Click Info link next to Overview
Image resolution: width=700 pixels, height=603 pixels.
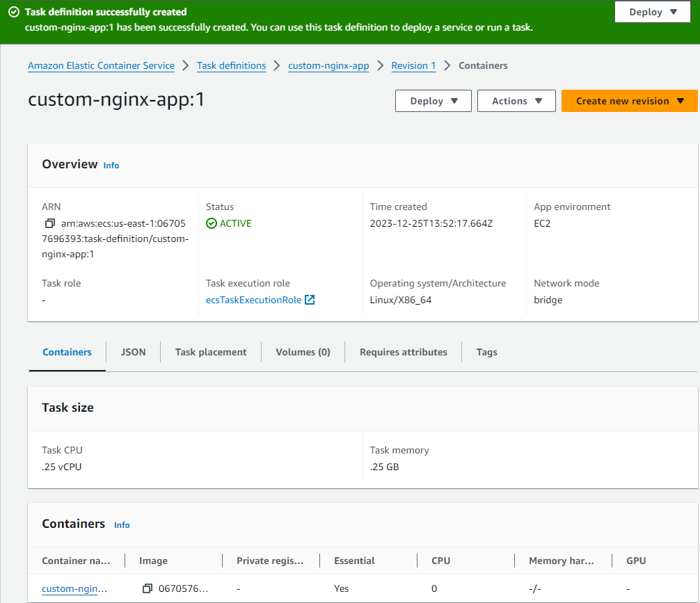[x=111, y=166]
